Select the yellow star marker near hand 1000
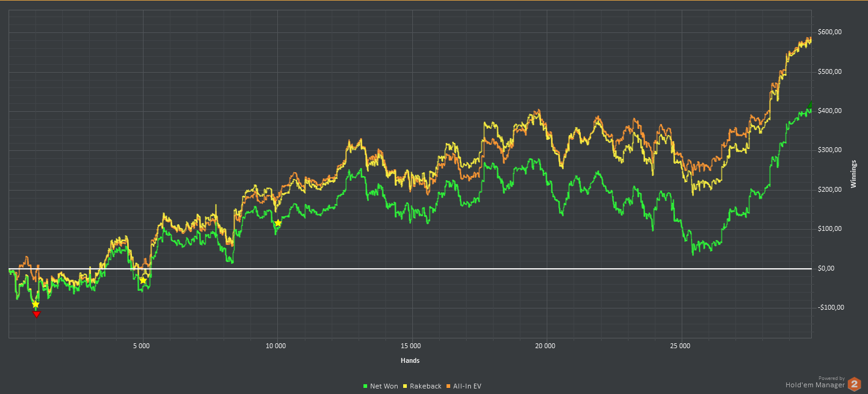The height and width of the screenshot is (394, 868). [x=35, y=304]
